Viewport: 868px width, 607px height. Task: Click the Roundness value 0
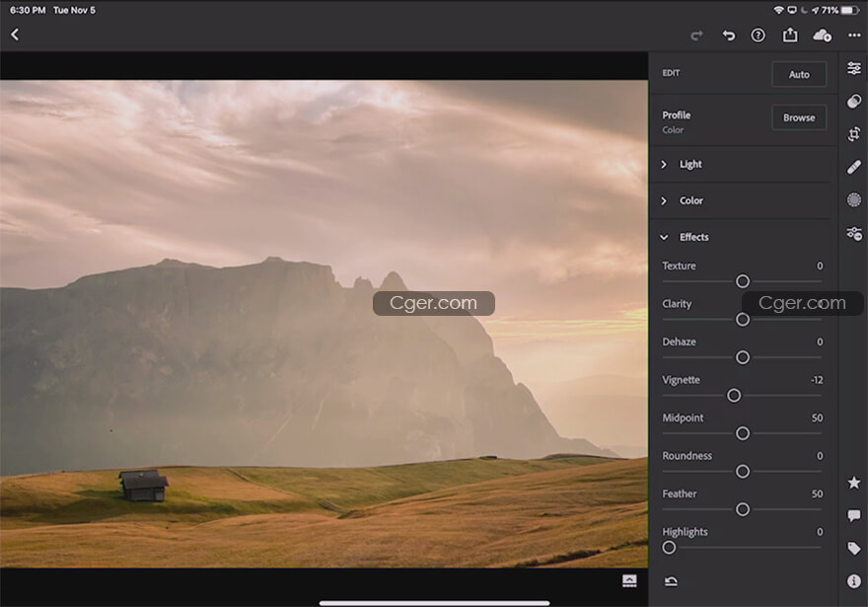point(820,456)
